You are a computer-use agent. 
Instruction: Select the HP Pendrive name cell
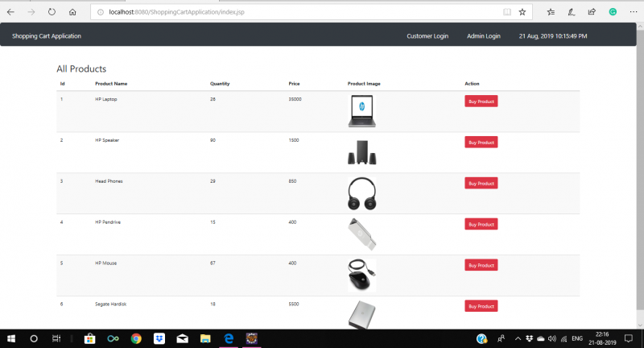tap(108, 222)
